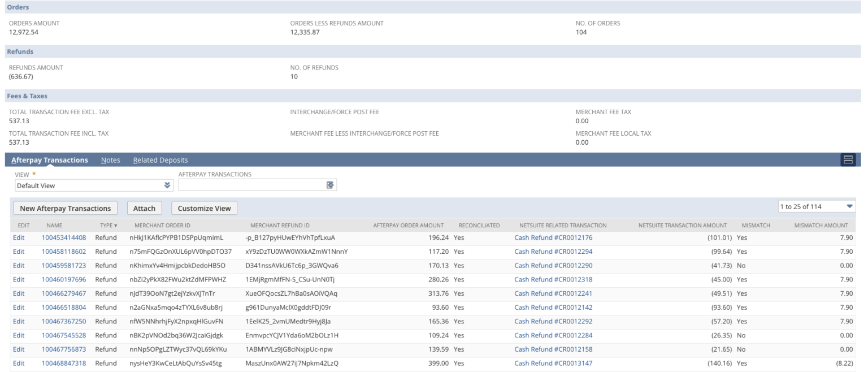
Task: Open Cash Refund #CR0012292
Action: coord(553,321)
